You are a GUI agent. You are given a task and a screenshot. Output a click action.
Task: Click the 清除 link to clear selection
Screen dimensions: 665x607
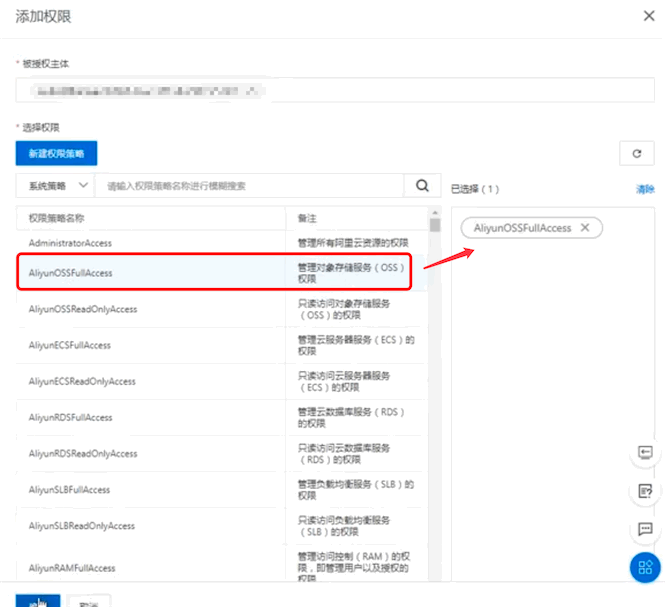click(645, 189)
